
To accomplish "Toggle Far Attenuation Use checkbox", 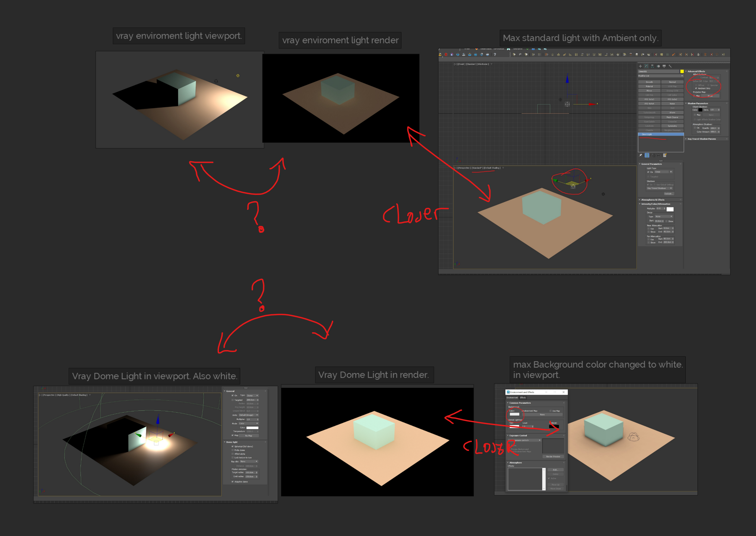I will pyautogui.click(x=649, y=239).
